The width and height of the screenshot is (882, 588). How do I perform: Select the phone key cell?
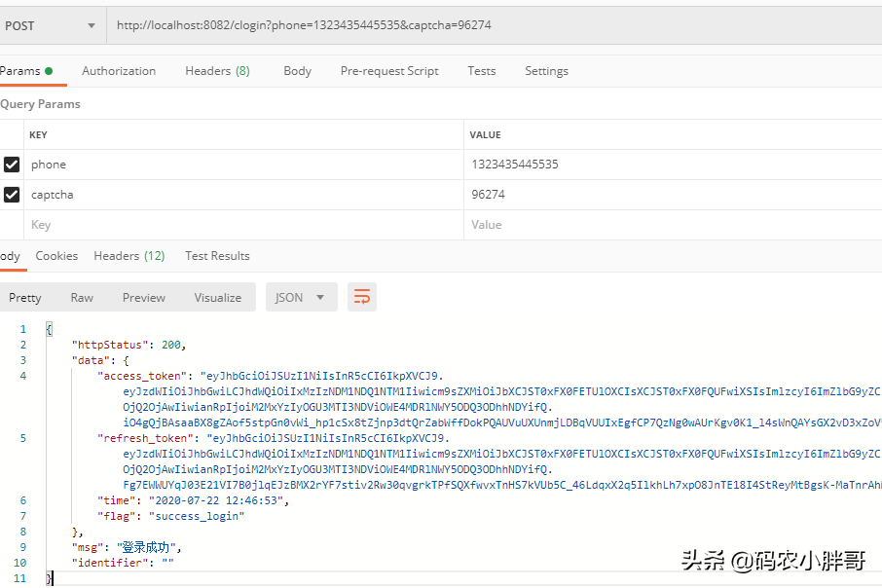click(x=243, y=165)
